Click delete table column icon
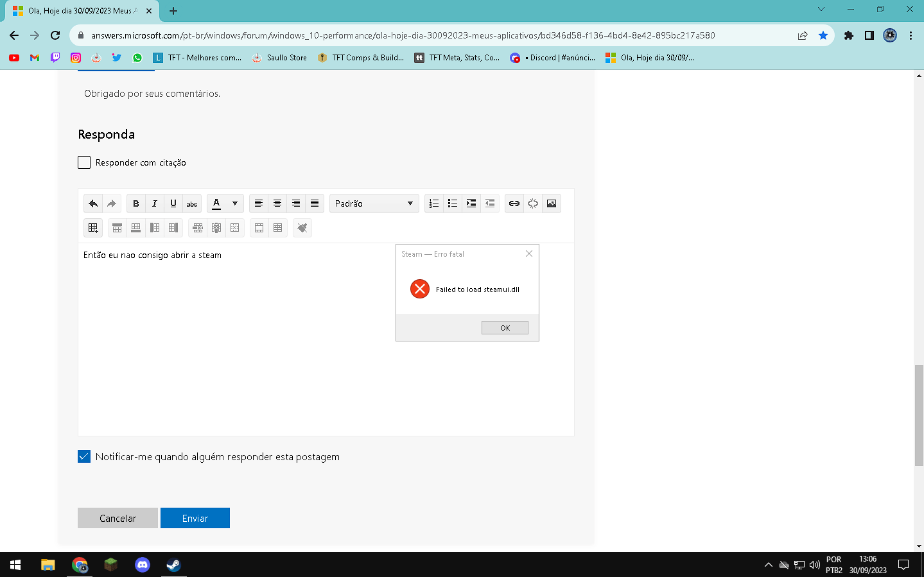The image size is (924, 577). 216,228
